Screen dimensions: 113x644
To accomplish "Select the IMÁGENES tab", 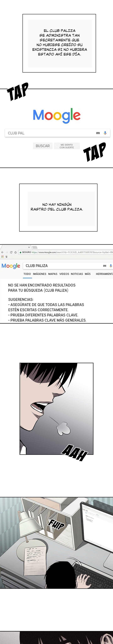I will click(40, 274).
